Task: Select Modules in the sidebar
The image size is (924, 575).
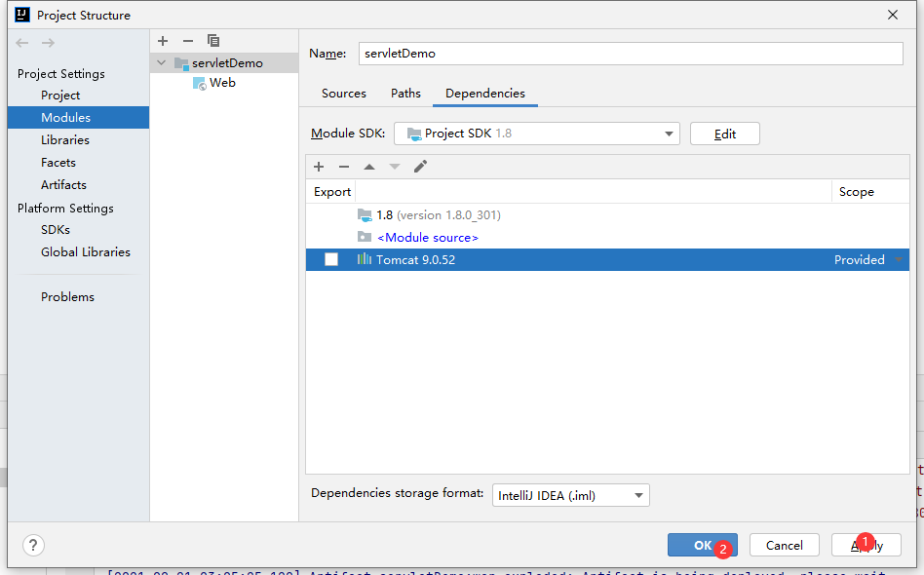Action: pos(78,117)
